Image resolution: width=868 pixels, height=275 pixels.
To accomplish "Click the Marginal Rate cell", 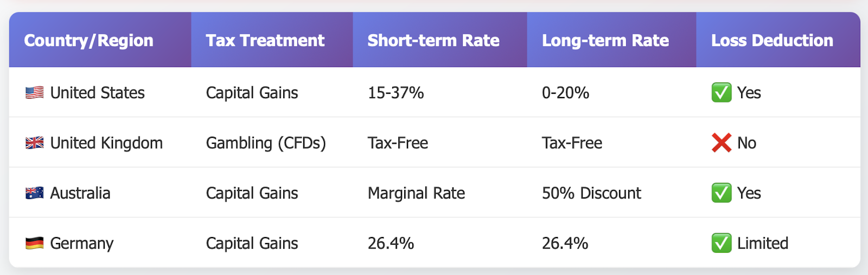I will pos(416,193).
